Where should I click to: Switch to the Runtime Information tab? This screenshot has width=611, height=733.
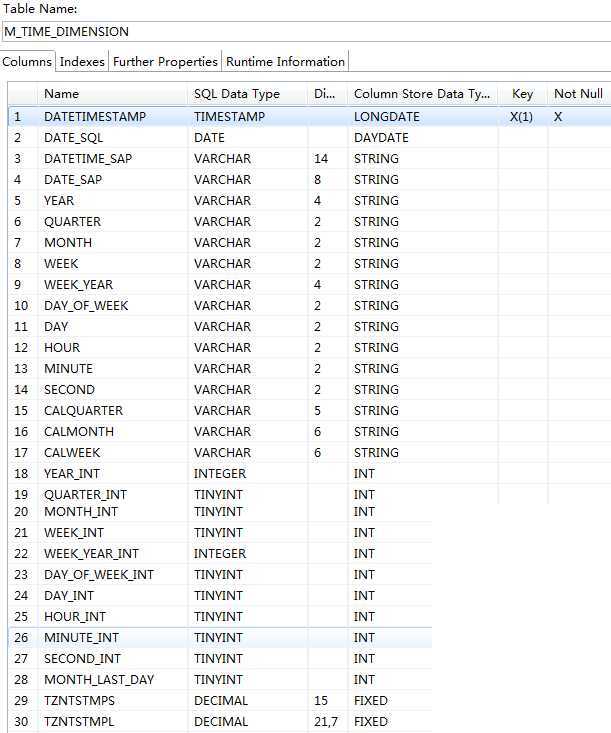pos(285,62)
